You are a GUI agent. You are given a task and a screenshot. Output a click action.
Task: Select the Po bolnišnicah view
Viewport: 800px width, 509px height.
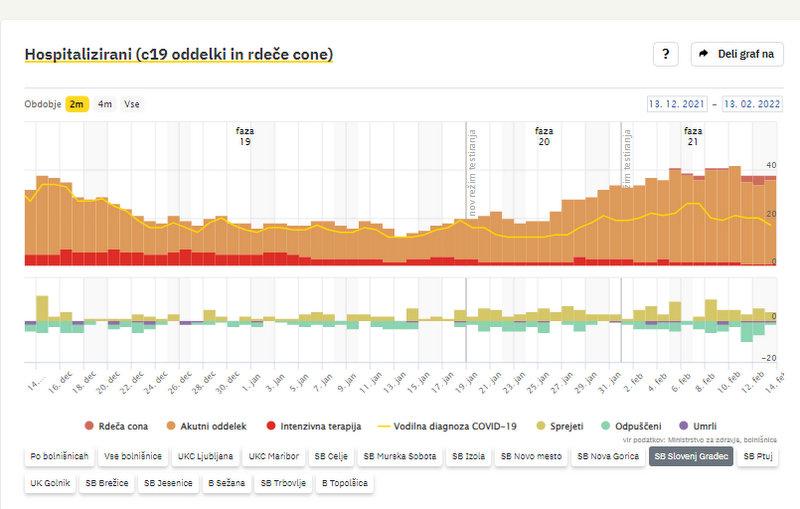60,456
